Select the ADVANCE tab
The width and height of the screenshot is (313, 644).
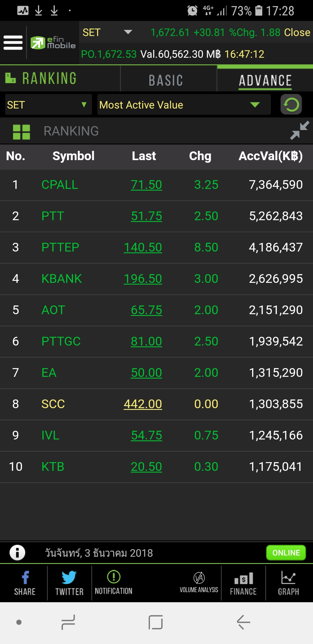pos(265,80)
